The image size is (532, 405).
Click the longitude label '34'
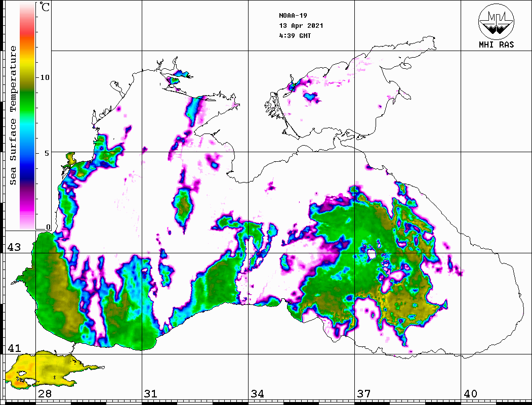(257, 393)
